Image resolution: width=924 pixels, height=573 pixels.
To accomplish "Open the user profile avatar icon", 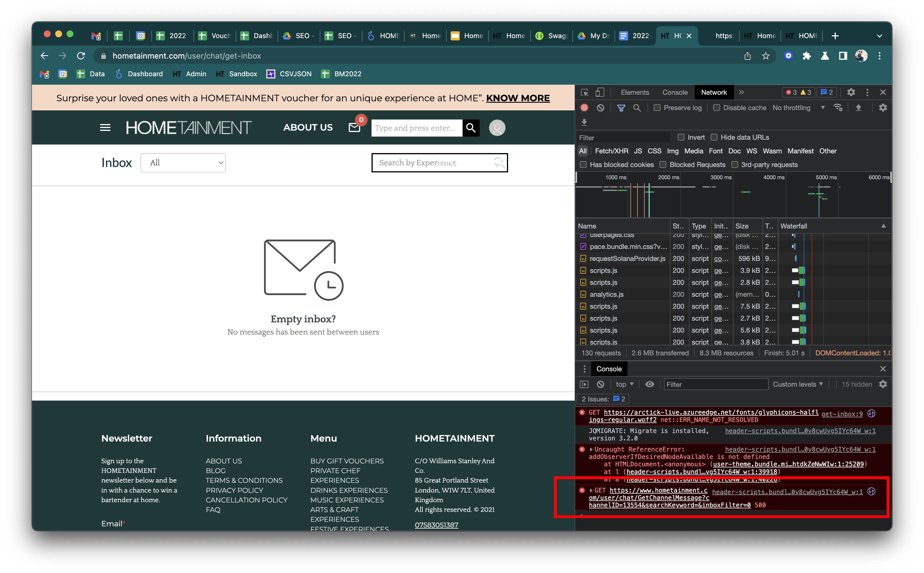I will pos(497,128).
